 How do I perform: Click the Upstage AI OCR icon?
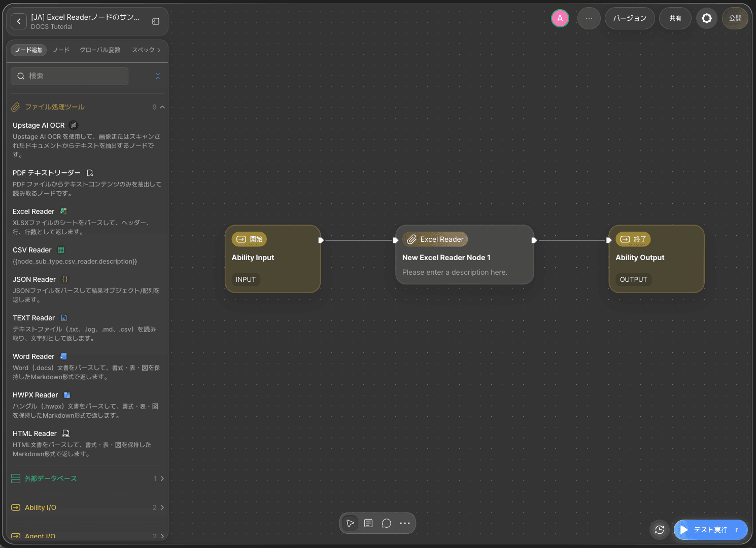coord(74,125)
